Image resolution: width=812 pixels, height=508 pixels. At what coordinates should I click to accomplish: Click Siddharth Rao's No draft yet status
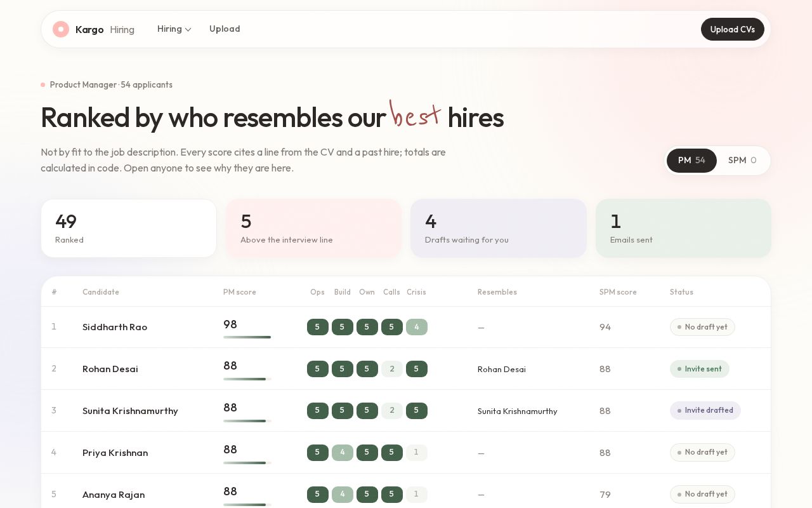pos(702,327)
